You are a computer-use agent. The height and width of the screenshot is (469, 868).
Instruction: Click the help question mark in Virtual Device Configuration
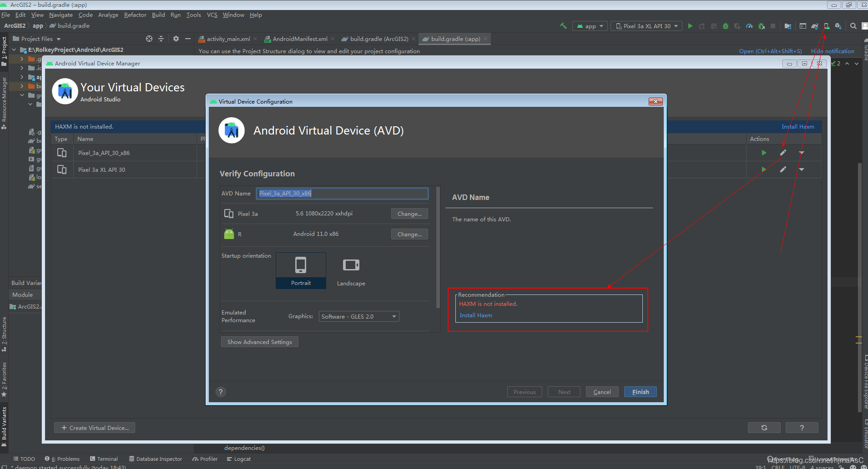tap(221, 392)
